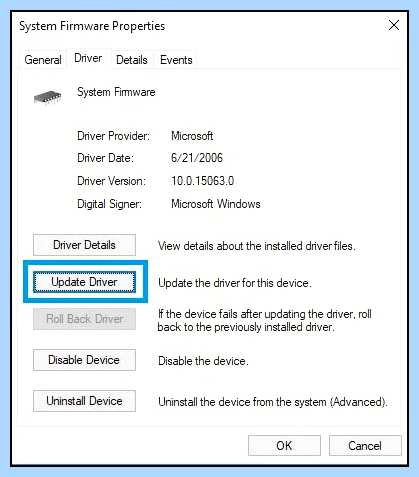This screenshot has width=419, height=477.
Task: Select the 'Microsoft Windows' digital signer value
Action: coord(216,204)
